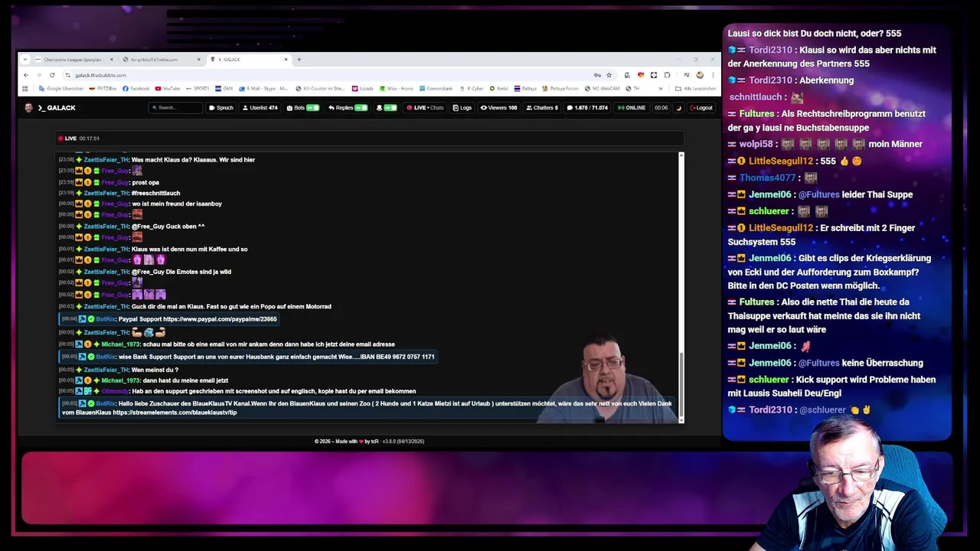Click the 'Wen meinst du ?' message

click(155, 370)
